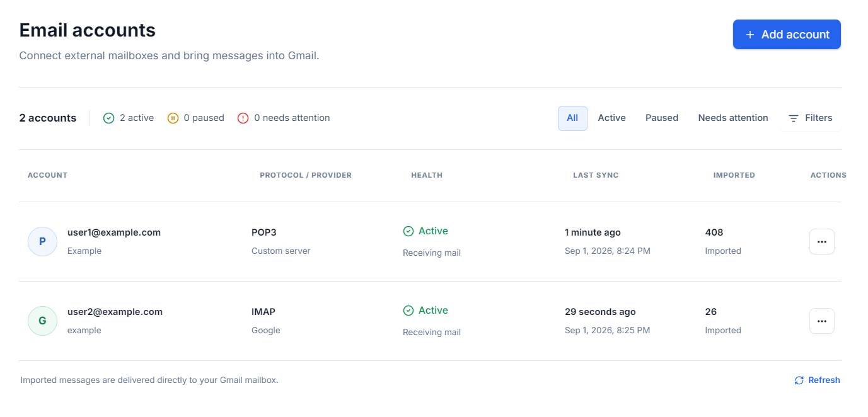Click the pause icon beside 0 paused

(x=173, y=118)
